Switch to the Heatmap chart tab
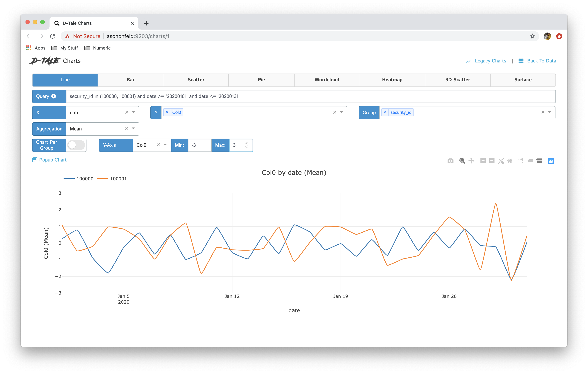The height and width of the screenshot is (374, 588). pos(392,80)
